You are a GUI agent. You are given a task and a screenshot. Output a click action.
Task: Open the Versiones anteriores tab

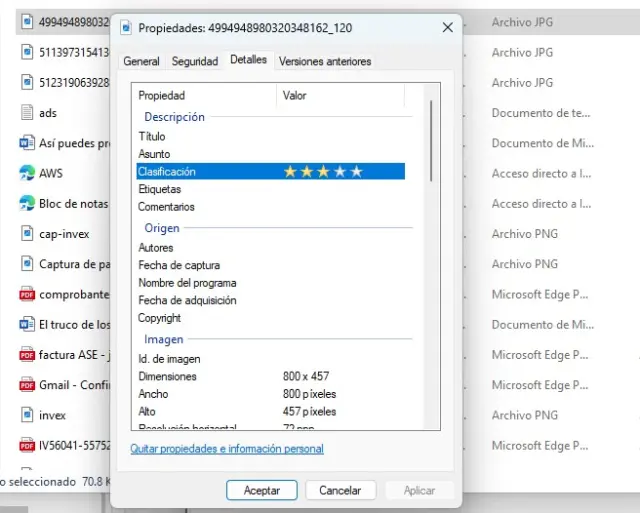point(324,61)
